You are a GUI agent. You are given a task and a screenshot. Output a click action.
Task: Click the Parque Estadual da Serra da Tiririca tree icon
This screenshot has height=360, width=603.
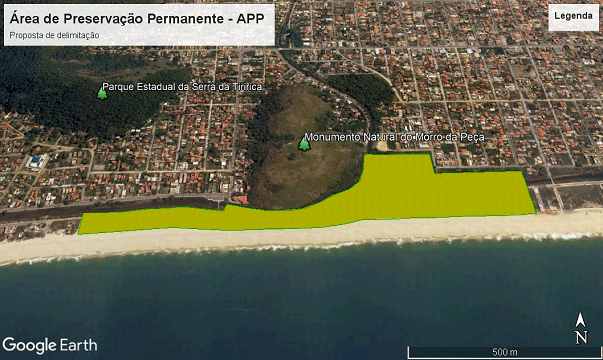[x=102, y=93]
